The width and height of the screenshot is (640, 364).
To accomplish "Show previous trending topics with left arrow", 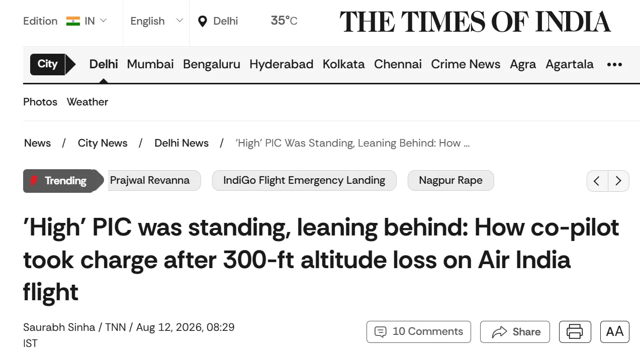I will 597,181.
